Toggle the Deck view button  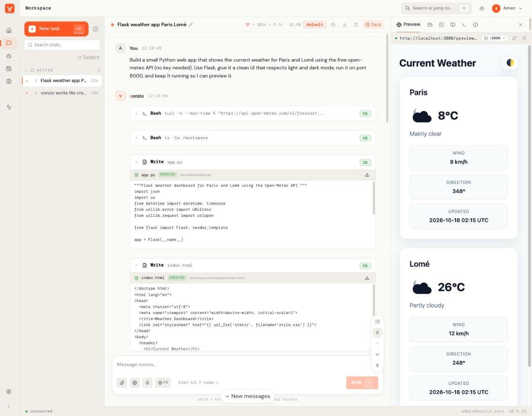tap(374, 25)
